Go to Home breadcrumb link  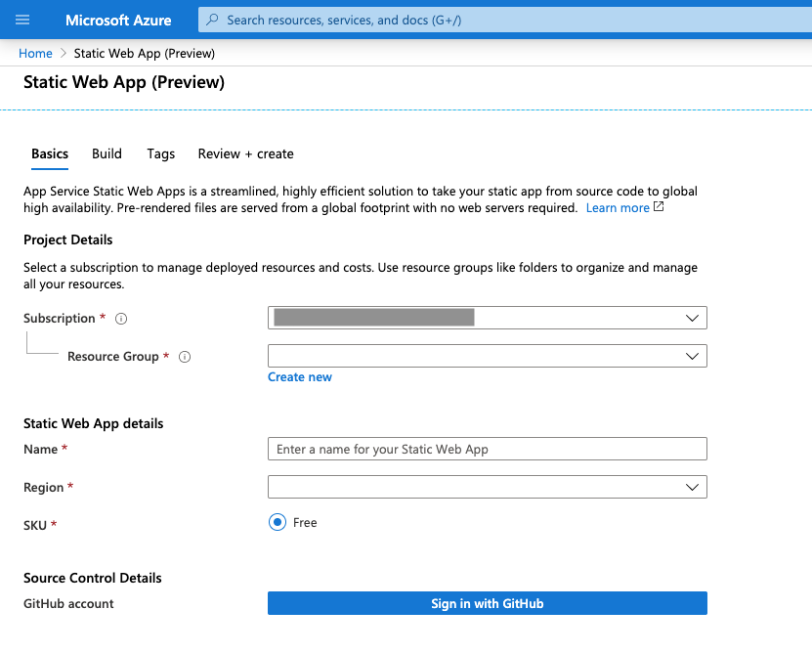coord(35,54)
